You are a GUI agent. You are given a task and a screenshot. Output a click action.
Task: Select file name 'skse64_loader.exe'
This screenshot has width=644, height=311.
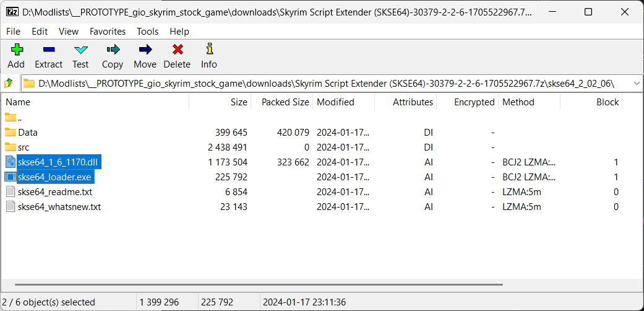click(x=55, y=177)
